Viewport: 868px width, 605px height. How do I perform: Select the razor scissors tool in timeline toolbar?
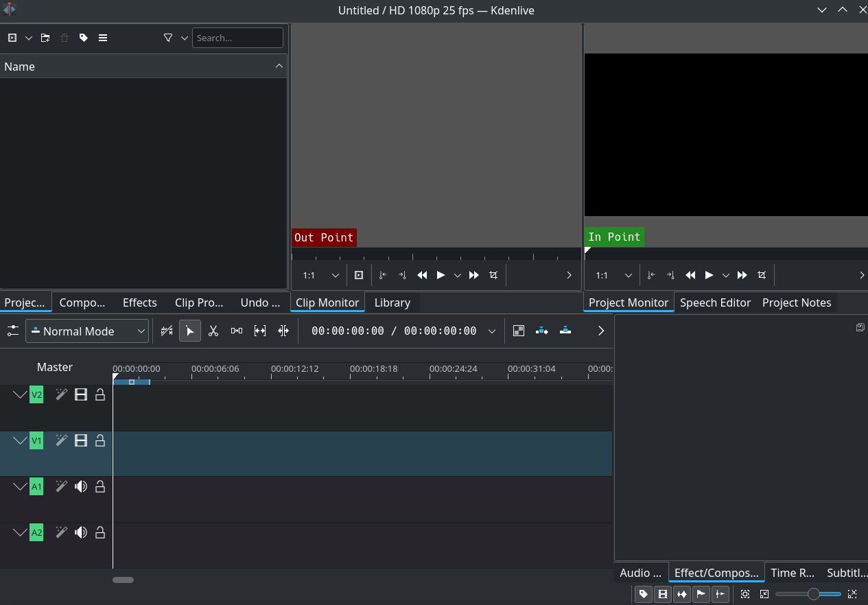coord(213,331)
